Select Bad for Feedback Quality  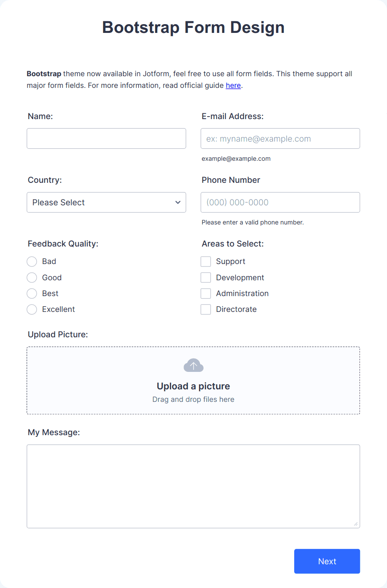click(32, 262)
